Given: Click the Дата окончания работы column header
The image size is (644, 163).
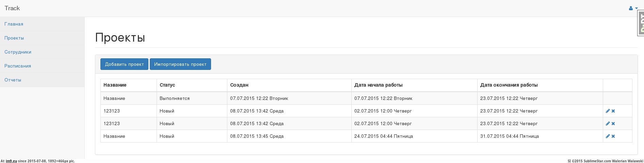Looking at the screenshot, I should [x=509, y=85].
